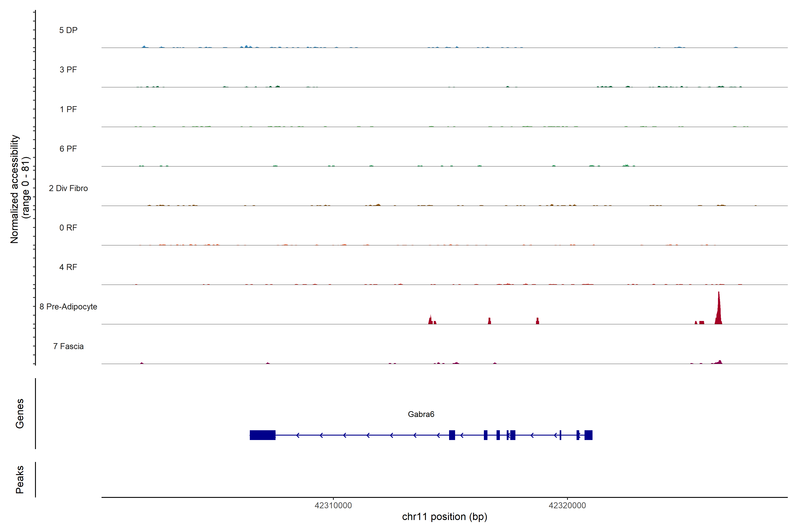This screenshot has height=532, width=798.
Task: Click the 42310000 axis tick label
Action: point(333,505)
